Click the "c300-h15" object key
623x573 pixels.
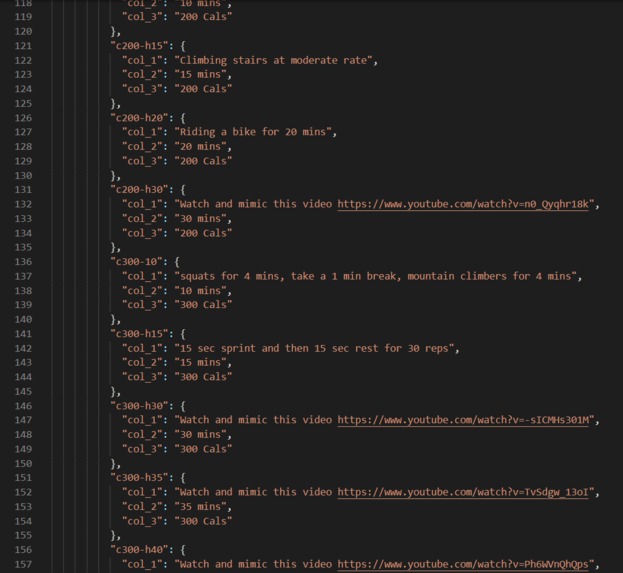pyautogui.click(x=139, y=334)
